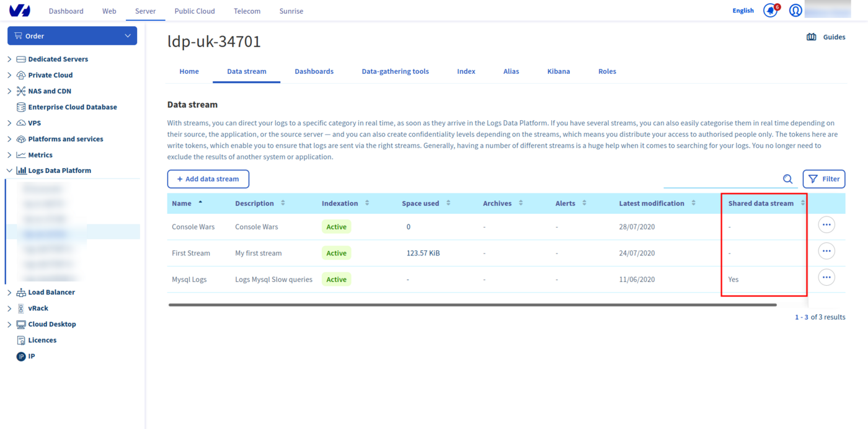Open actions menu for Console Wars row
The height and width of the screenshot is (429, 868).
pos(826,224)
